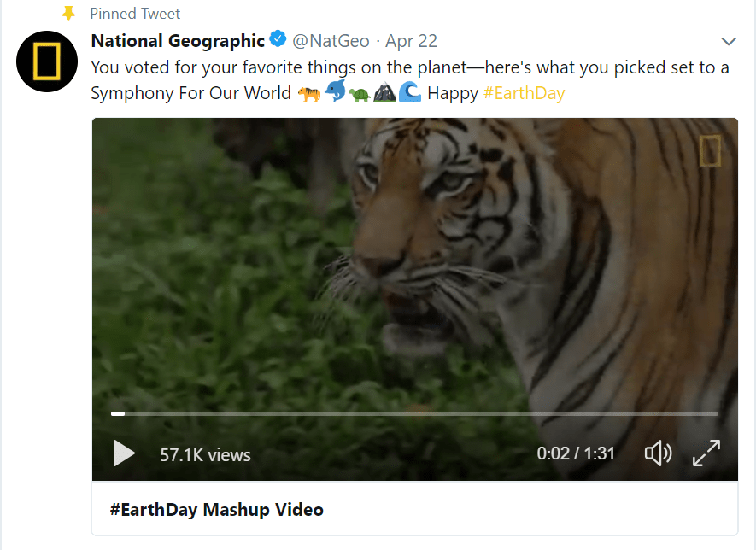Expand the video to fullscreen
The width and height of the screenshot is (756, 550).
point(708,453)
